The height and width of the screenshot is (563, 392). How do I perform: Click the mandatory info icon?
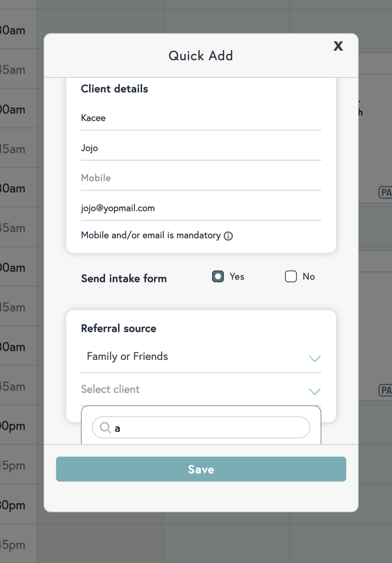click(x=228, y=236)
